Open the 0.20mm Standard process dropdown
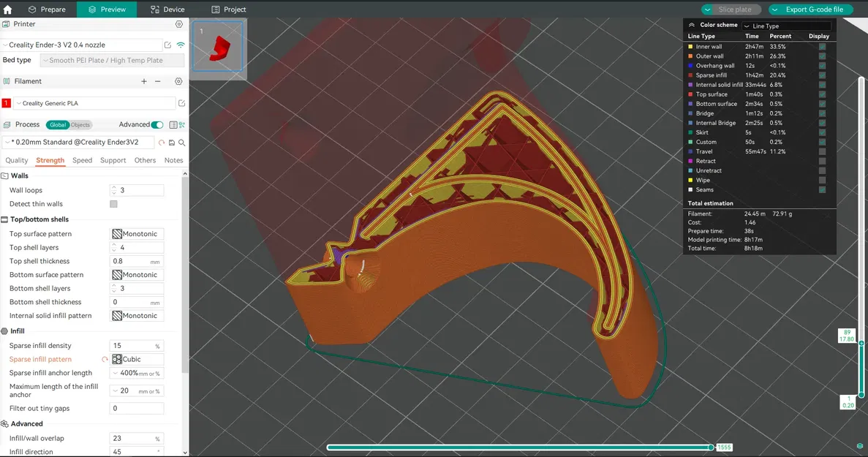 pyautogui.click(x=78, y=142)
